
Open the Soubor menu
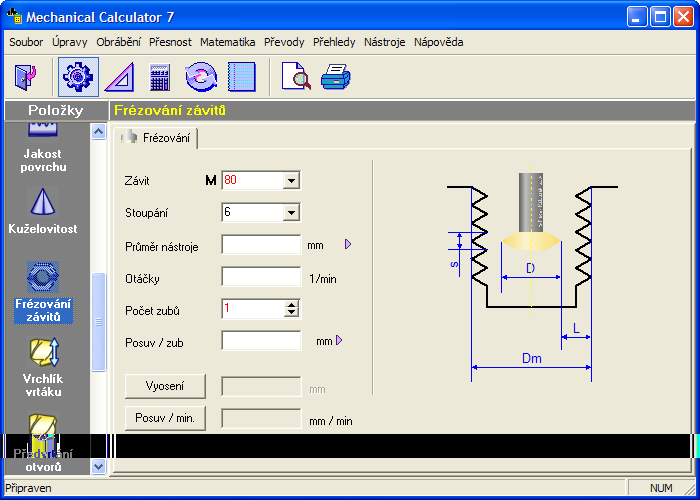[26, 42]
